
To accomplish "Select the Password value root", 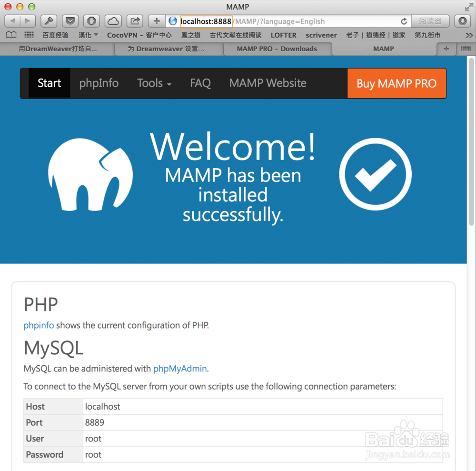I will [93, 455].
